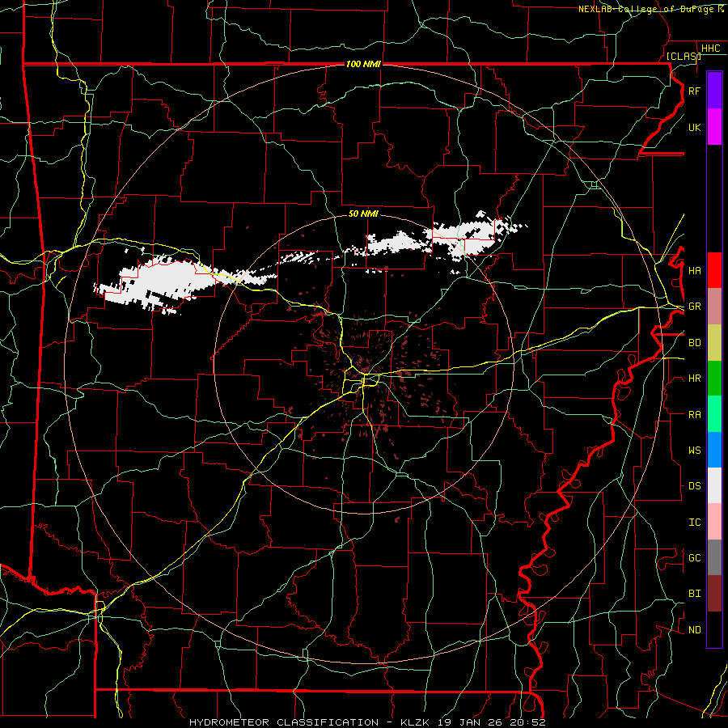Select the IC pink legend swatch

(714, 522)
